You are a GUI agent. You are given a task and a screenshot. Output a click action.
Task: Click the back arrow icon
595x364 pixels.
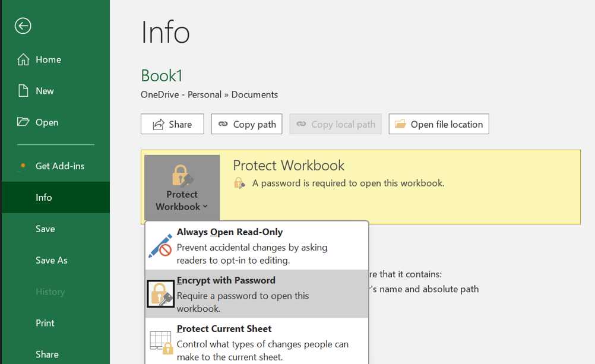click(x=23, y=26)
